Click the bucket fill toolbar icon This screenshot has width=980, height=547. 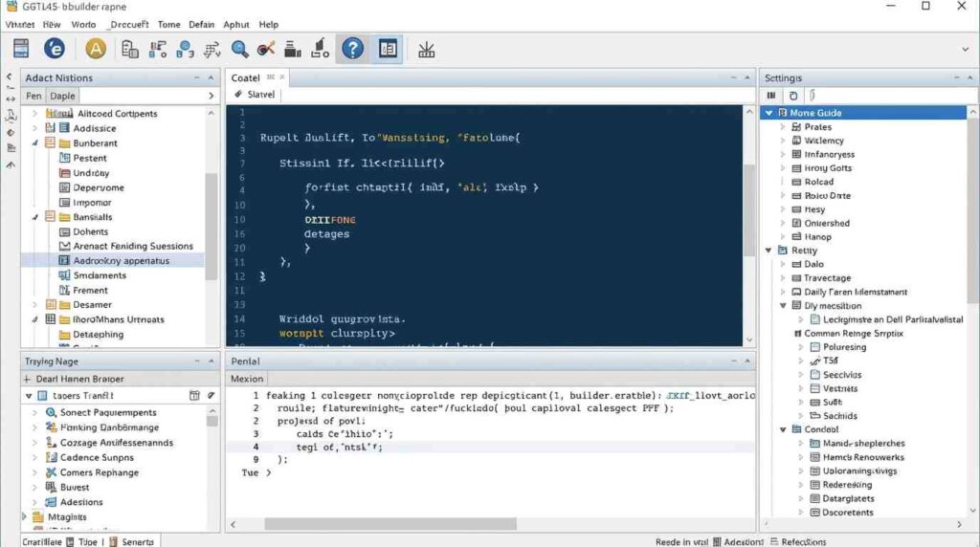point(320,49)
